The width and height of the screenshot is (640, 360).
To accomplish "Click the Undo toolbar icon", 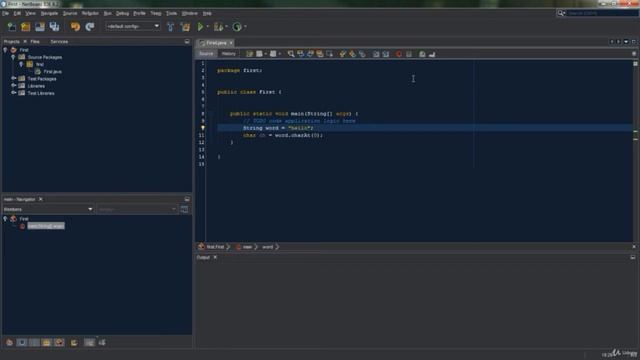I will [x=76, y=27].
